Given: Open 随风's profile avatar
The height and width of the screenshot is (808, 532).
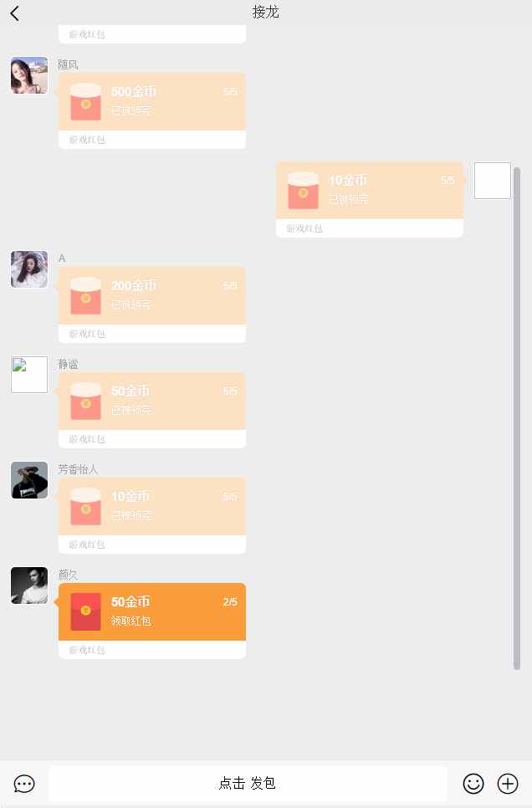Looking at the screenshot, I should [29, 76].
